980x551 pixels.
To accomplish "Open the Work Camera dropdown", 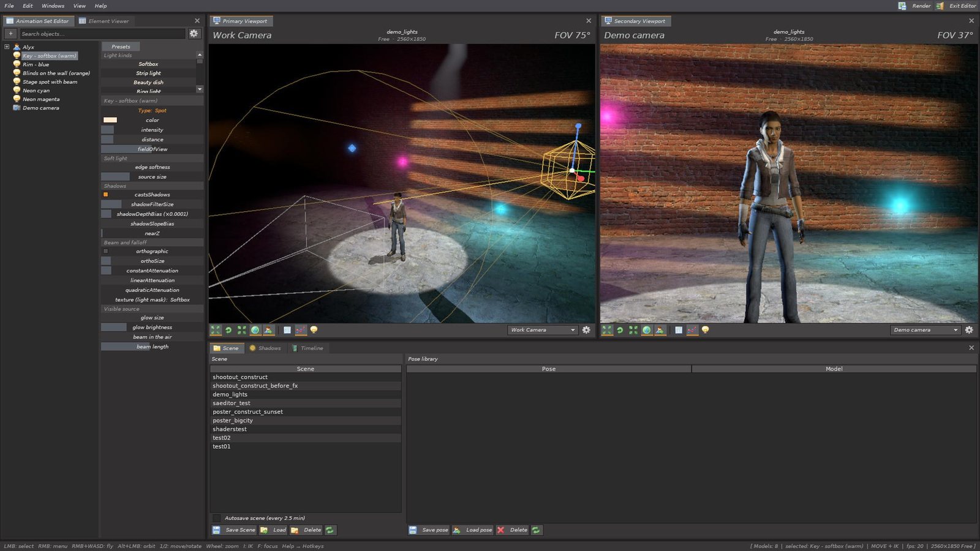I will [x=543, y=330].
